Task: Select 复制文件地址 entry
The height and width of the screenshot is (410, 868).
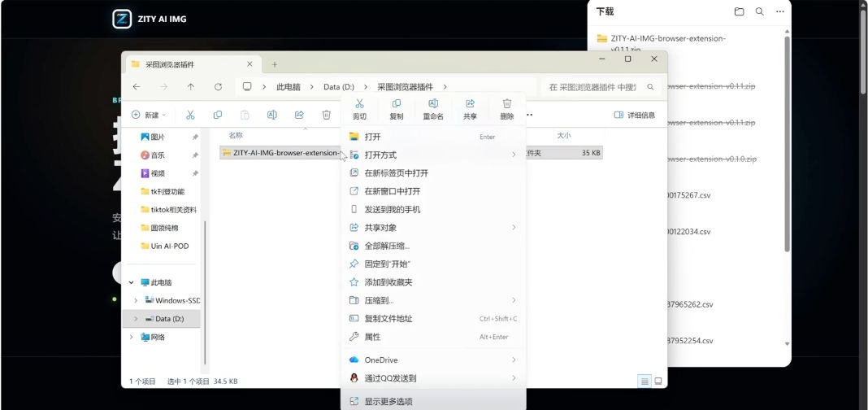Action: [x=433, y=319]
